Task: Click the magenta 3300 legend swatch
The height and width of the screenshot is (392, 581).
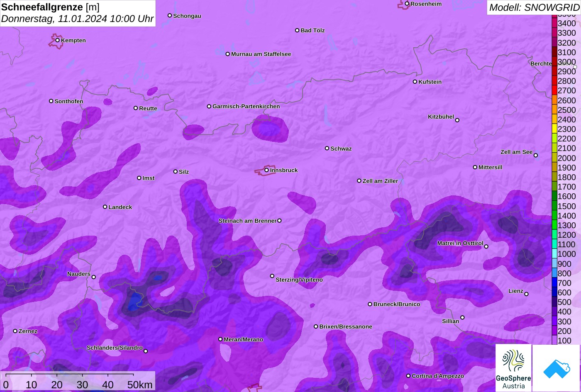Action: 554,33
